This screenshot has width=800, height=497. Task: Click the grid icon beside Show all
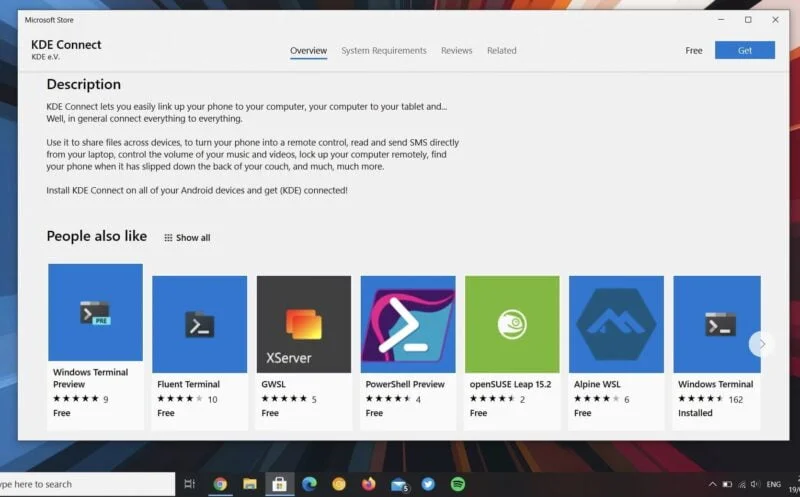[x=168, y=238]
